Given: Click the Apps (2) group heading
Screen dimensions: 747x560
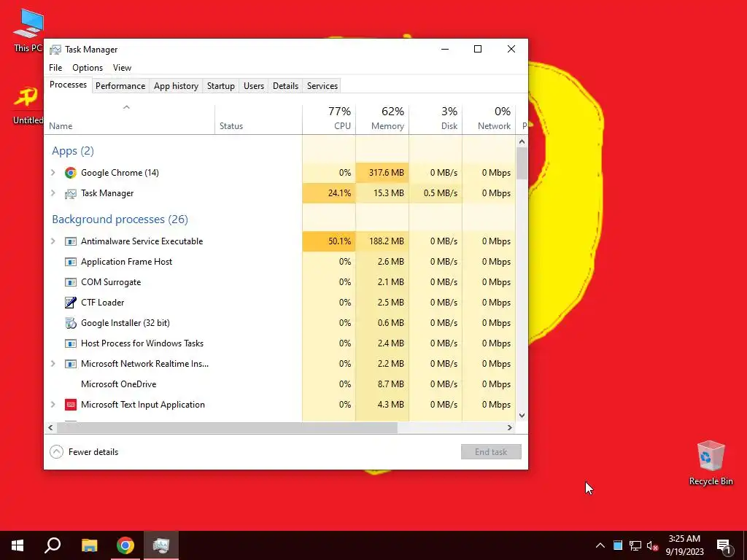Looking at the screenshot, I should click(73, 151).
